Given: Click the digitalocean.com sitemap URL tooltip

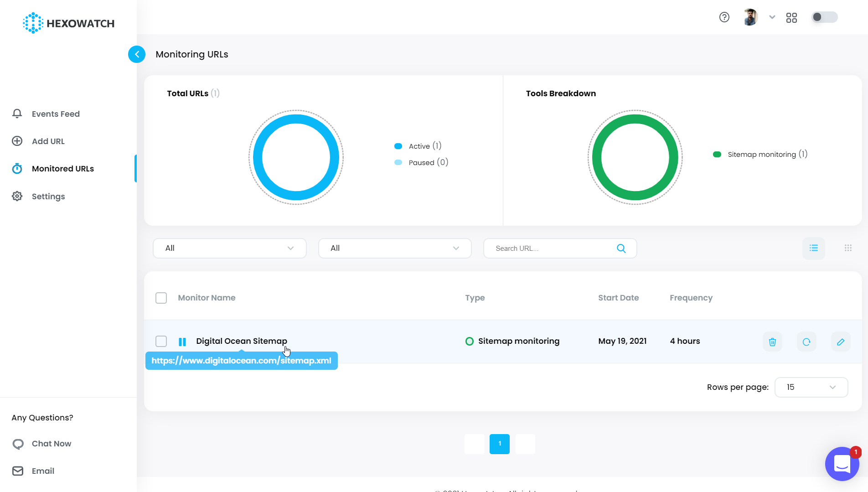Looking at the screenshot, I should tap(242, 361).
